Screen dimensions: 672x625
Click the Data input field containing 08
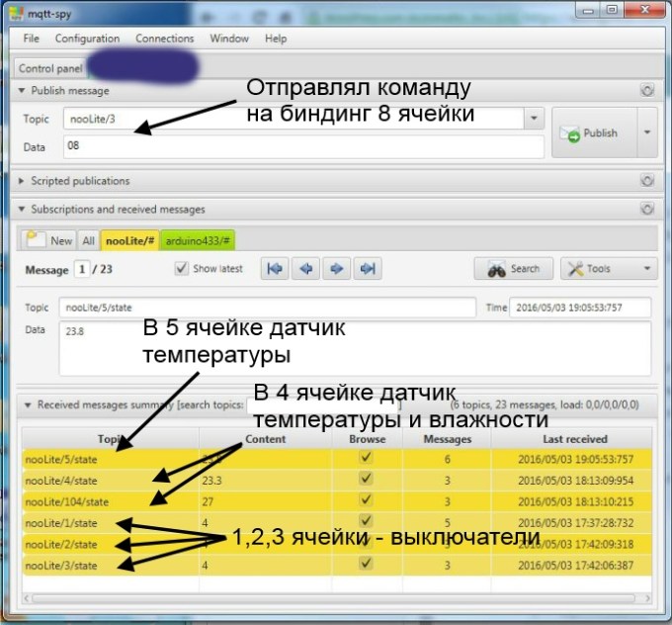tap(303, 146)
